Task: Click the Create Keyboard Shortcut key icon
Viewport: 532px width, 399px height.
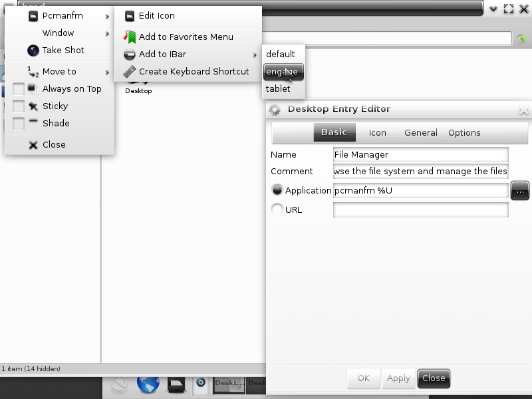Action: (130, 72)
